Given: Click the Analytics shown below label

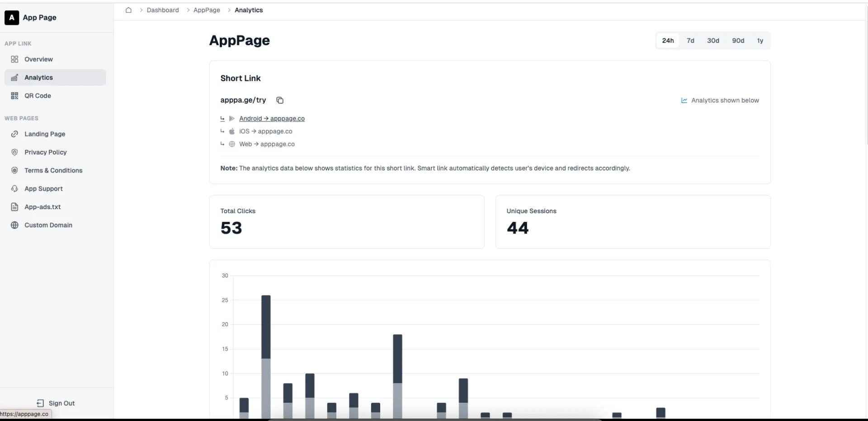Looking at the screenshot, I should pyautogui.click(x=725, y=100).
